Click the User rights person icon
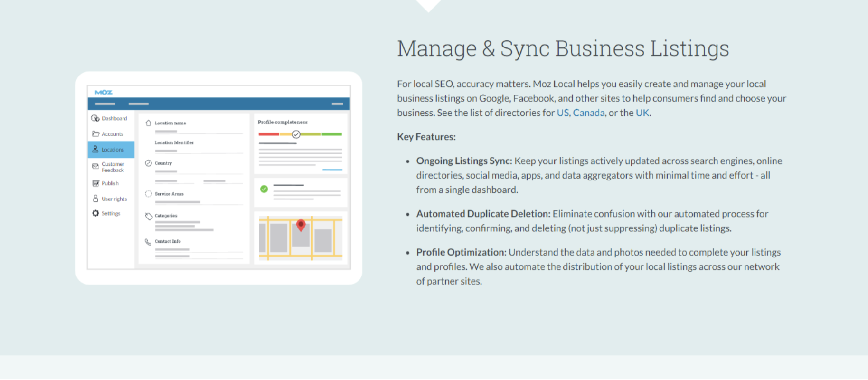The image size is (868, 380). (95, 199)
